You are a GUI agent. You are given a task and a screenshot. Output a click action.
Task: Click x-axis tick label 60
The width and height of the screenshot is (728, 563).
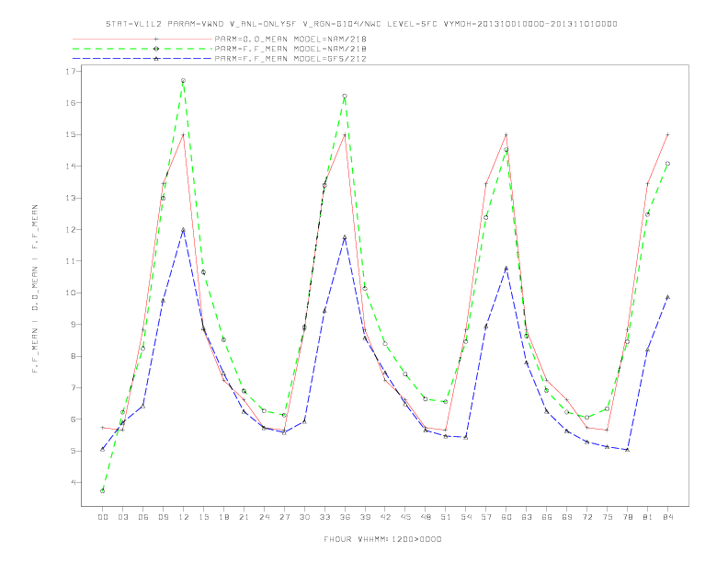[x=506, y=517]
